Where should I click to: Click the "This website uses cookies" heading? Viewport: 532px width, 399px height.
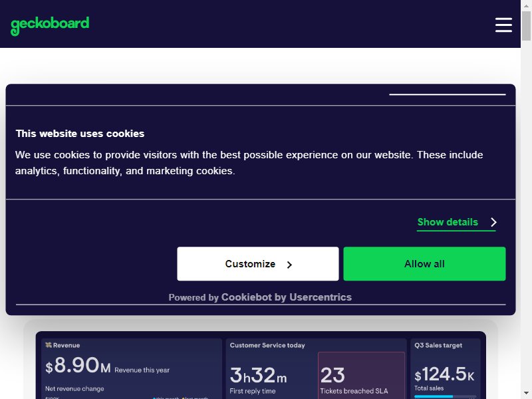(x=80, y=134)
